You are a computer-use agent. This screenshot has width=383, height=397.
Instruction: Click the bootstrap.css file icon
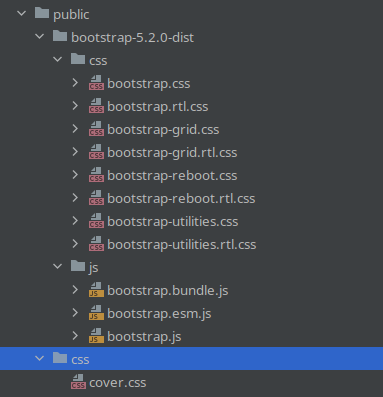pos(96,83)
